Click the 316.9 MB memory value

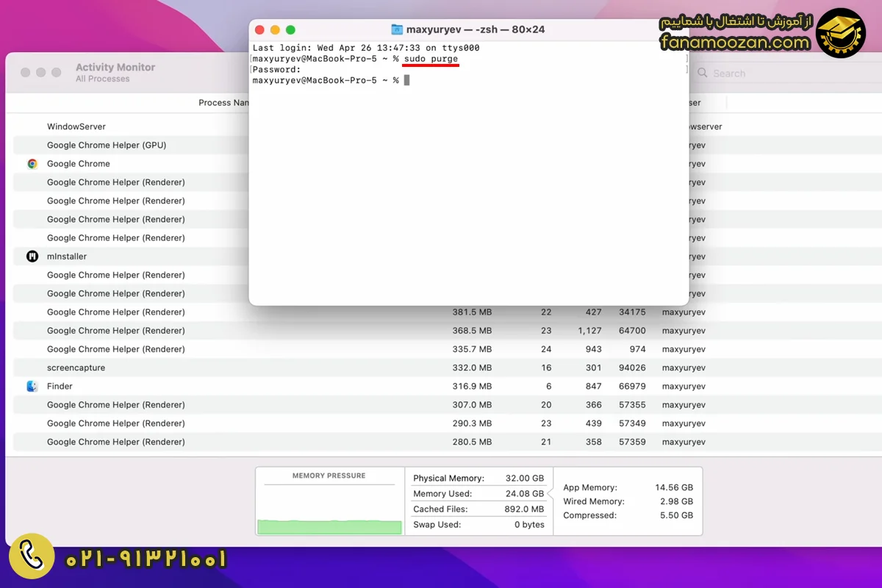[472, 386]
